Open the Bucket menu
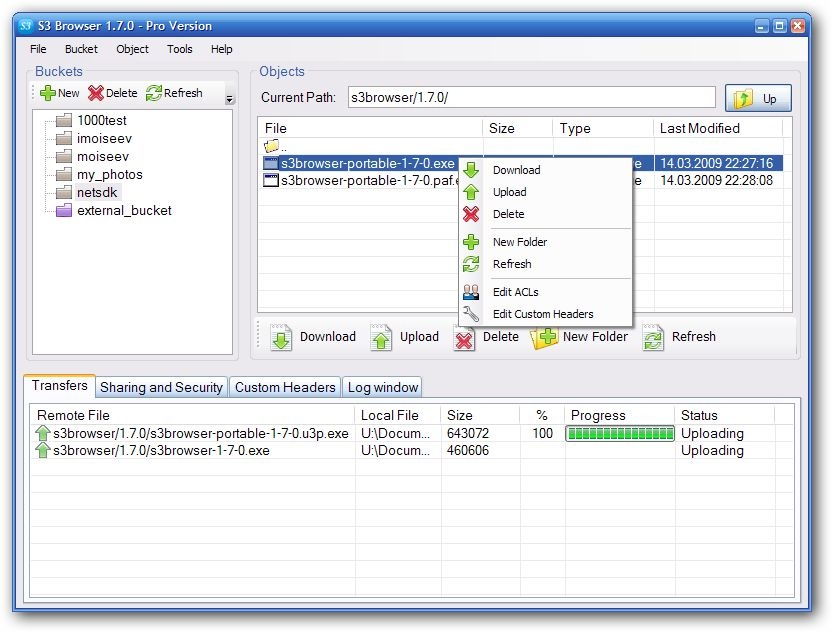The width and height of the screenshot is (832, 632). [x=81, y=49]
